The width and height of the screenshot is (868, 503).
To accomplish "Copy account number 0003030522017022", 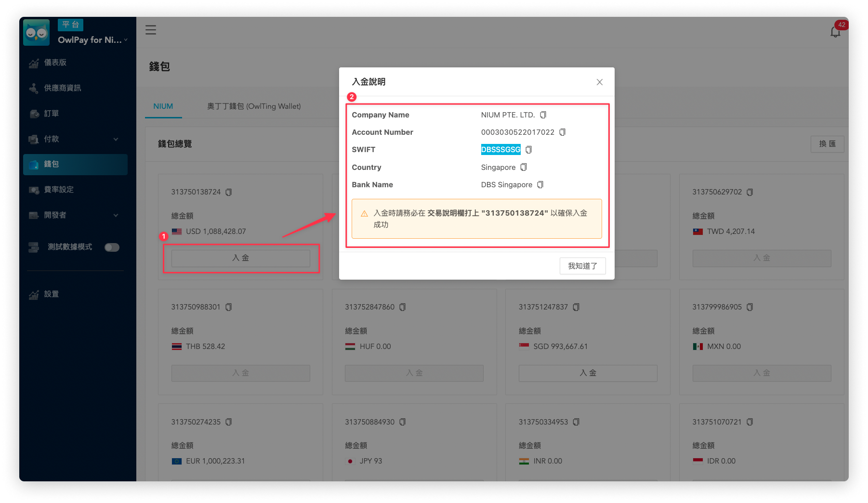I will coord(562,132).
